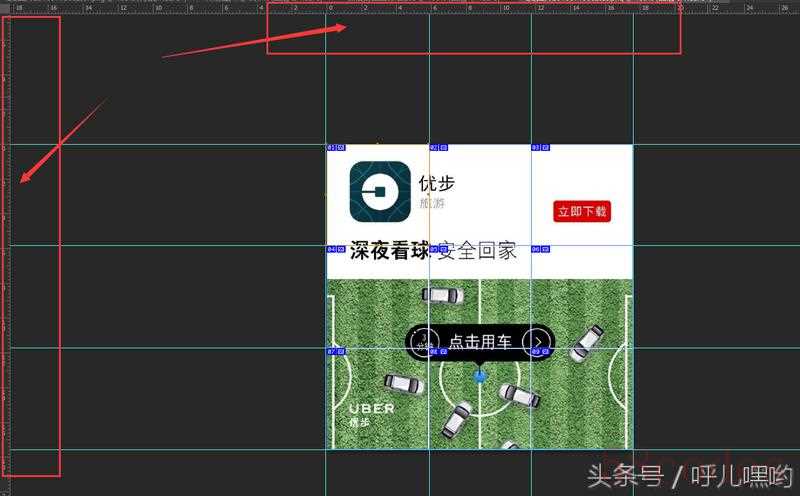
Task: Select slice 03 badge
Action: [x=541, y=148]
